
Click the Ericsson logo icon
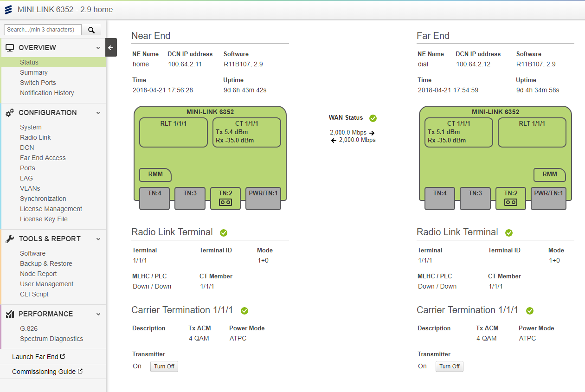pos(8,9)
